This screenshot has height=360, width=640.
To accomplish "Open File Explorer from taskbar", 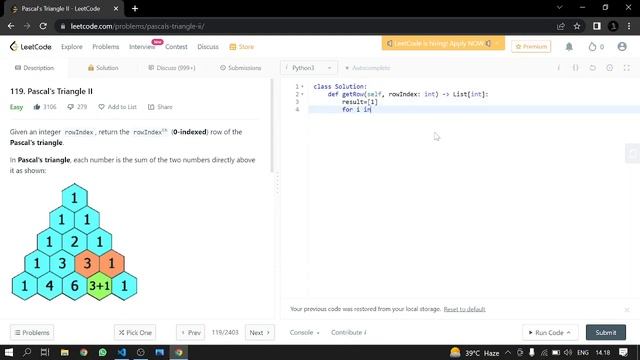I will pos(64,352).
